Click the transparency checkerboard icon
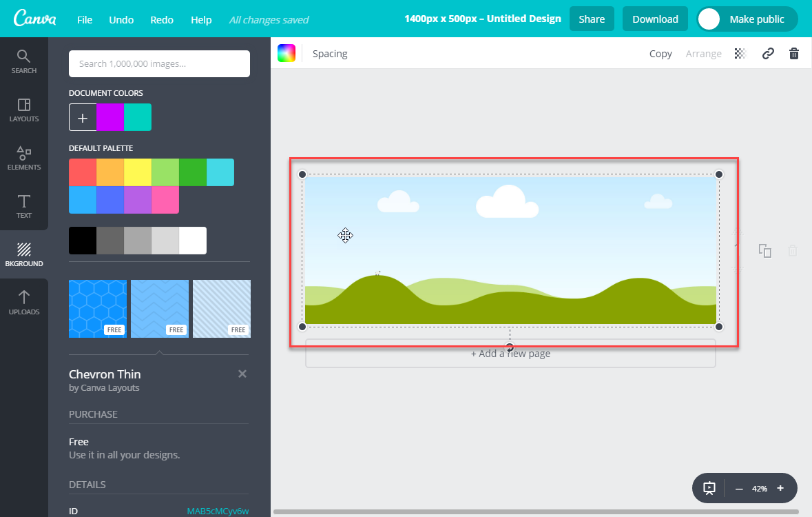The image size is (812, 517). 740,54
